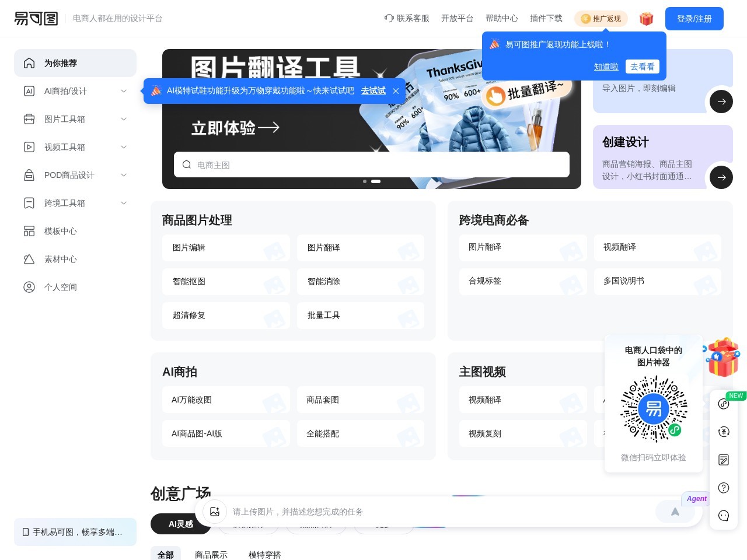Expand the 跨境工具箱 chevron
747x560 pixels.
click(x=124, y=203)
